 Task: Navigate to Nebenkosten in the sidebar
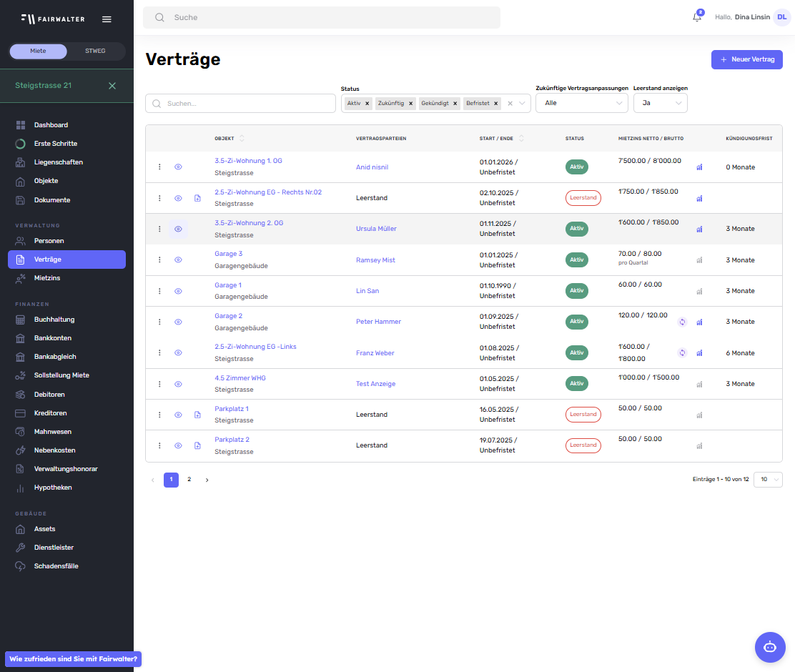pos(54,450)
